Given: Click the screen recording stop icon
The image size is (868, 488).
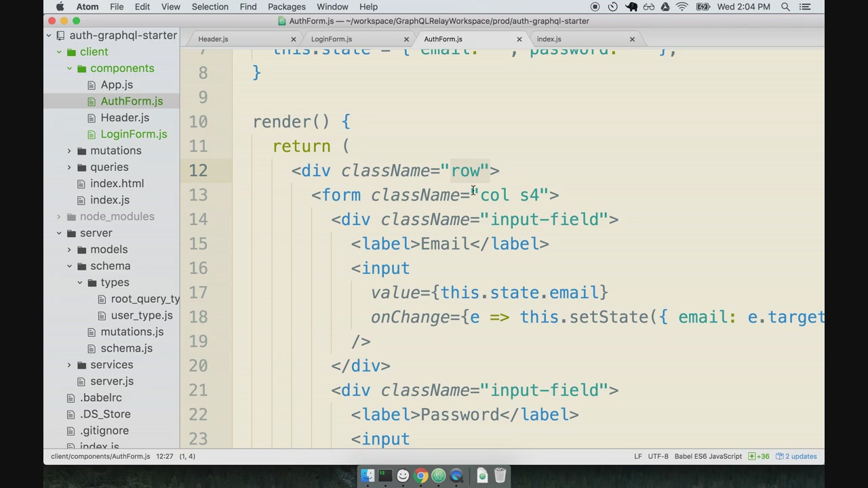Looking at the screenshot, I should pos(595,7).
